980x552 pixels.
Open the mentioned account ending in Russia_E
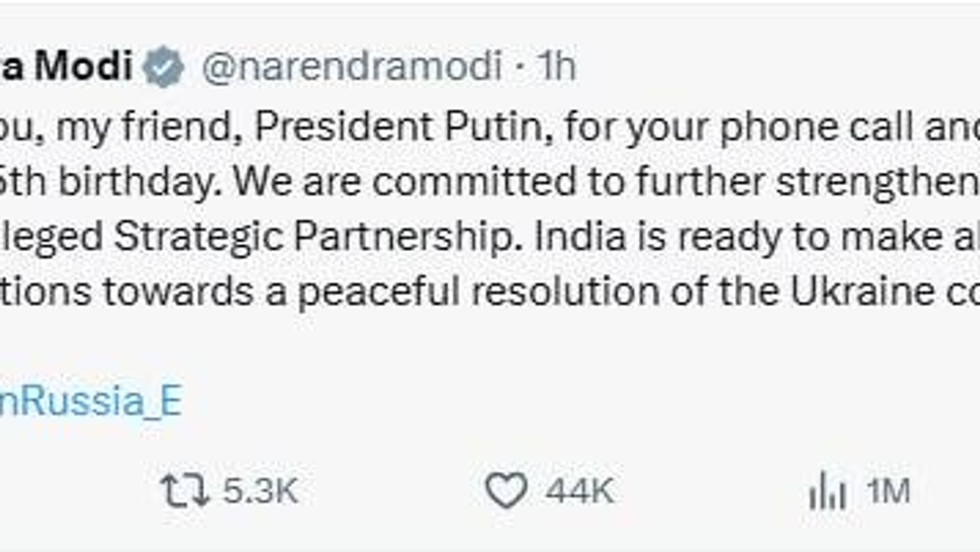click(91, 401)
